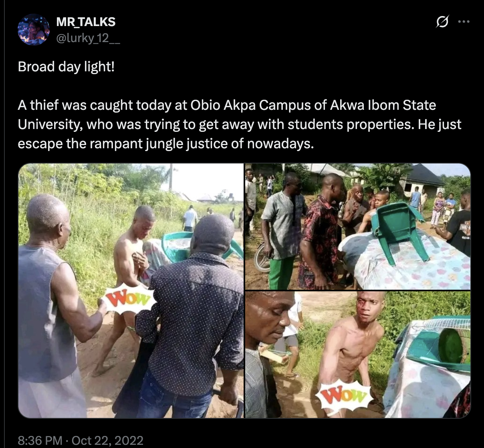
Task: Click the 8:36 PM timestamp
Action: [x=40, y=441]
